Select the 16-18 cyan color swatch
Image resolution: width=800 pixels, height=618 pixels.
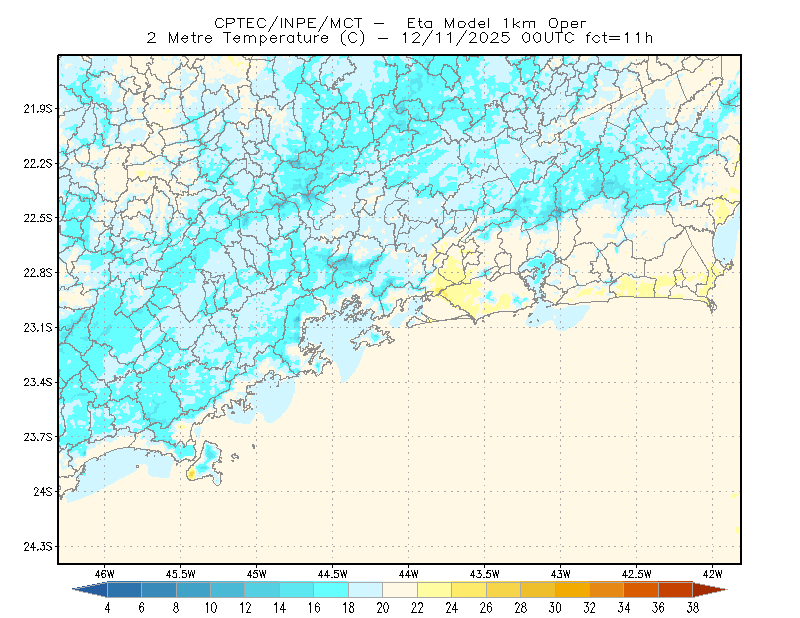pos(331,589)
